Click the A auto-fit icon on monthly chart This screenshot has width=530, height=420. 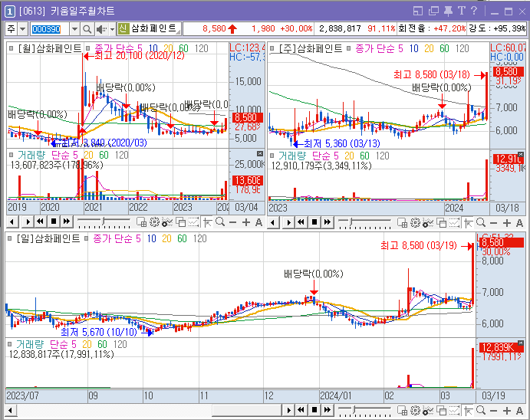click(x=258, y=222)
